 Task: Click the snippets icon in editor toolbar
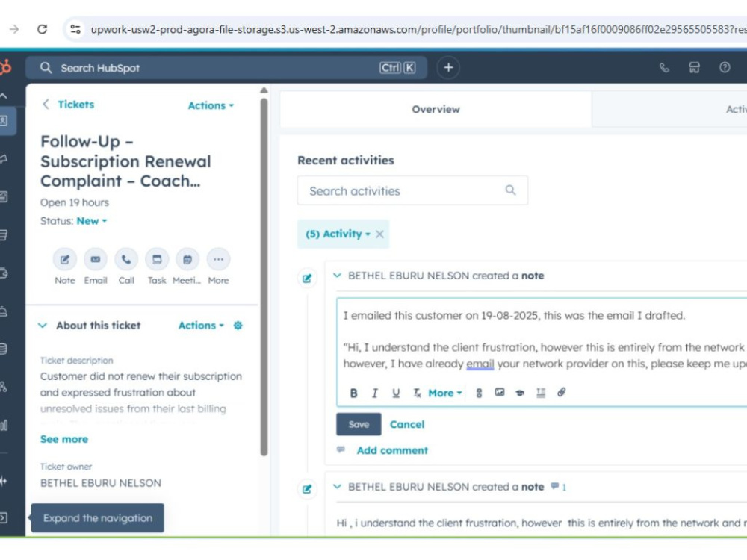(x=479, y=393)
